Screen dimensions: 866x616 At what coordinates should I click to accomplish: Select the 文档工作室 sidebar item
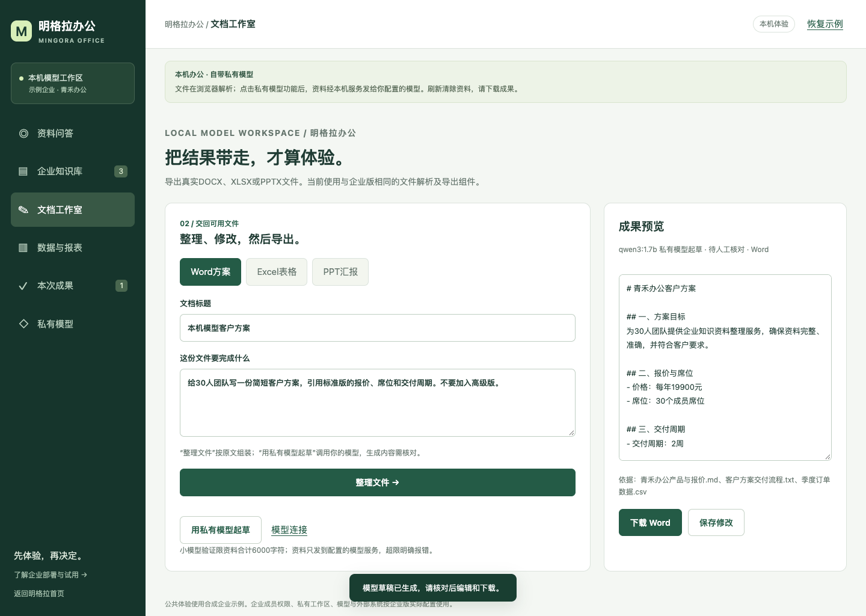coord(73,210)
